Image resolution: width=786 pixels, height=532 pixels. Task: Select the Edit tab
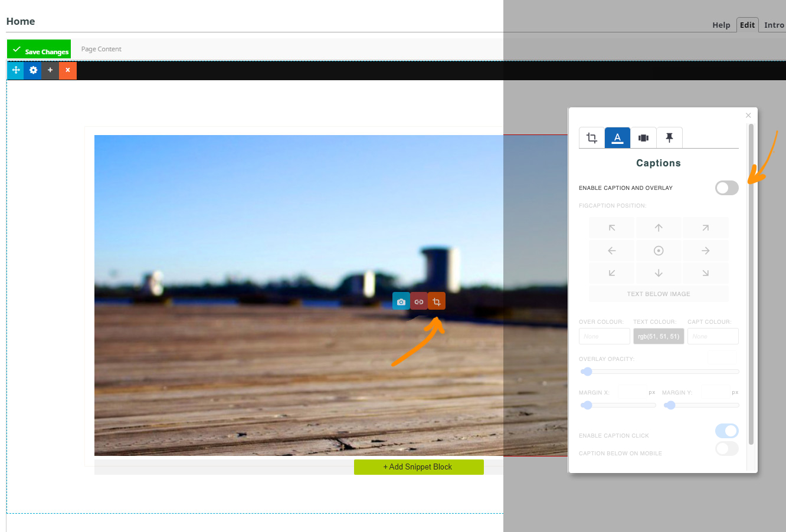tap(748, 25)
